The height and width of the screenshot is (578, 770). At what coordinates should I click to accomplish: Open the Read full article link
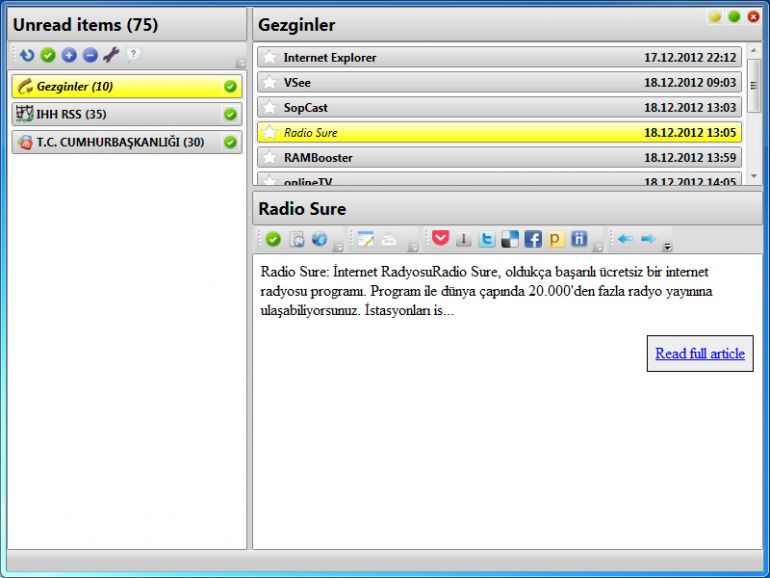[x=699, y=353]
